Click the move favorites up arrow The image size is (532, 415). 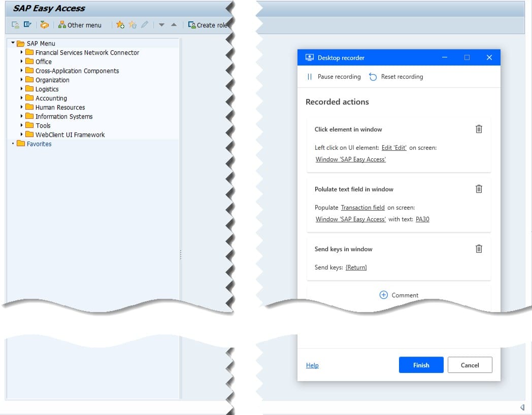tap(174, 25)
